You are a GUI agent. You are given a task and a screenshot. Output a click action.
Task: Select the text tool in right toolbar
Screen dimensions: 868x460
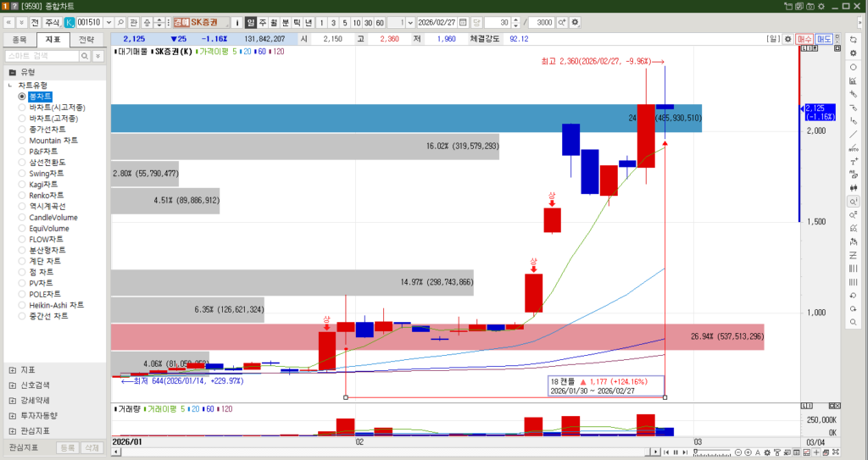pos(853,161)
